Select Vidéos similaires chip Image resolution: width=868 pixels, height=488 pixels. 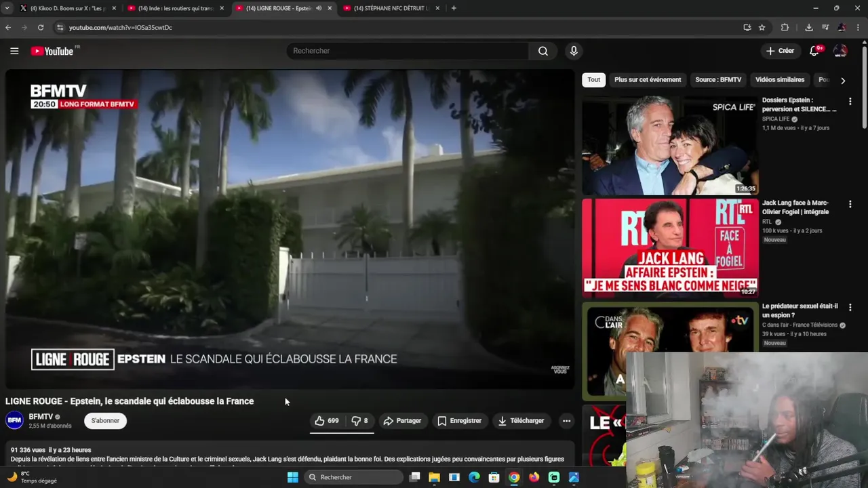pyautogui.click(x=780, y=80)
